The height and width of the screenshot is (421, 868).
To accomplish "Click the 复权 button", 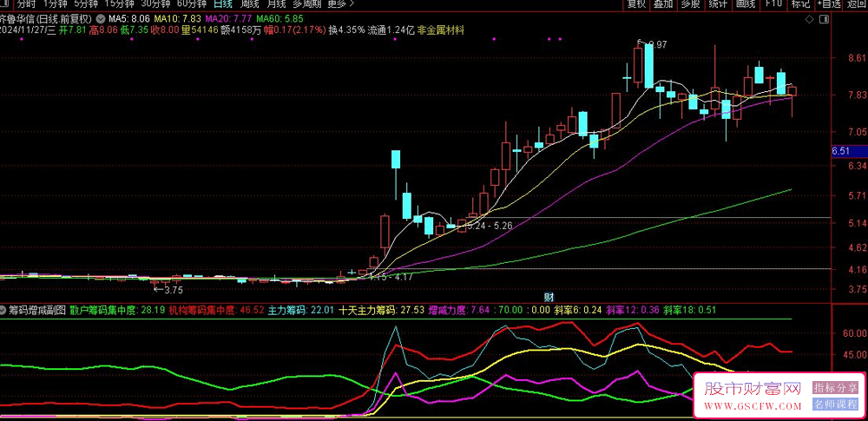I will [x=636, y=3].
